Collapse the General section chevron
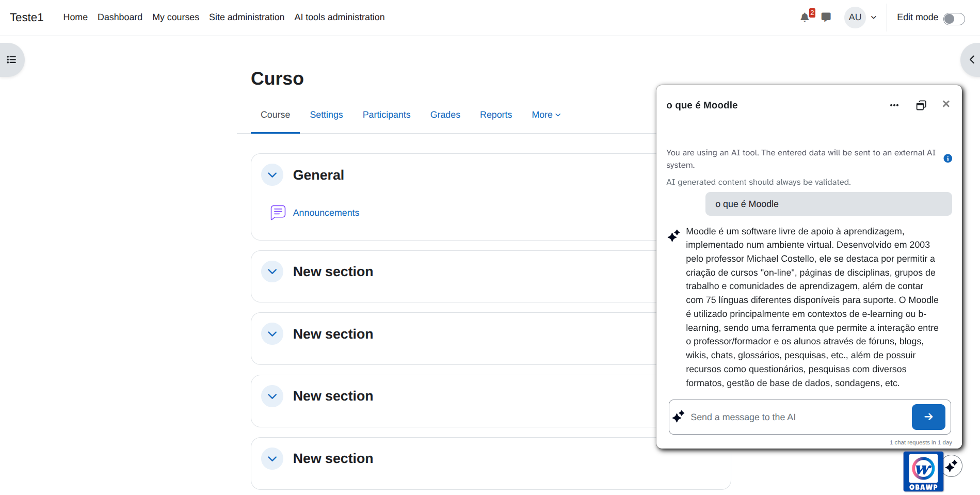 click(272, 175)
